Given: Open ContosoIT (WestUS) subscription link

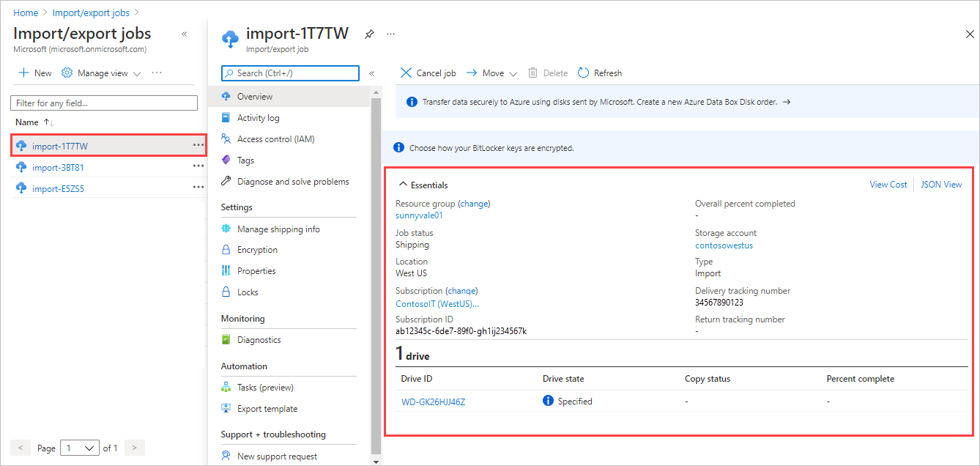Looking at the screenshot, I should pos(437,303).
